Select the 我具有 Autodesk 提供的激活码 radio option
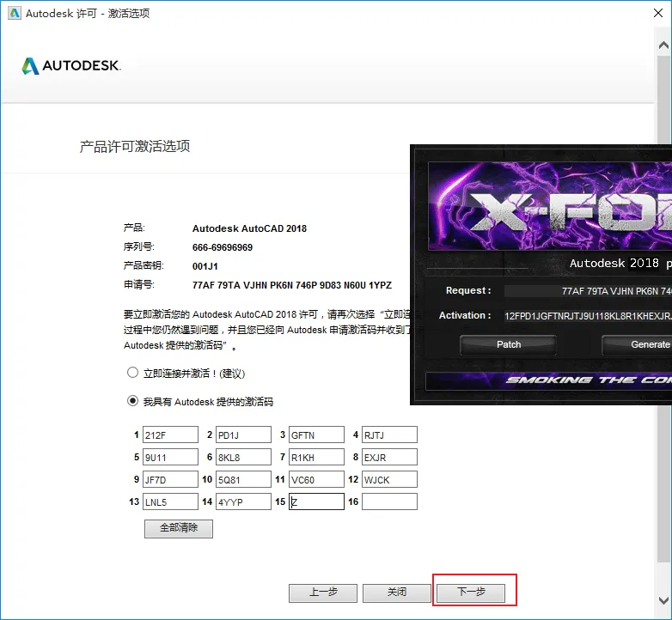The image size is (672, 620). click(132, 401)
